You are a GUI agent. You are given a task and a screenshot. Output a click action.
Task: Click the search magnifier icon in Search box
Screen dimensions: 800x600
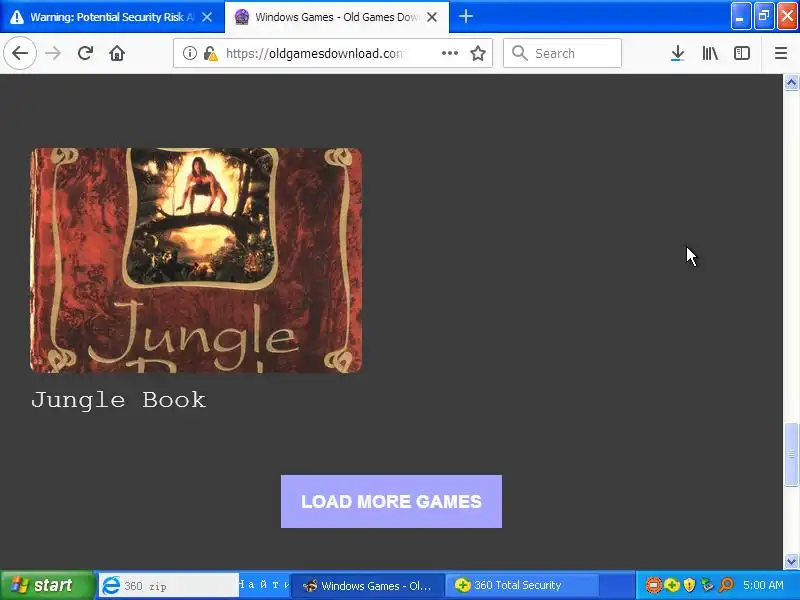pyautogui.click(x=519, y=53)
